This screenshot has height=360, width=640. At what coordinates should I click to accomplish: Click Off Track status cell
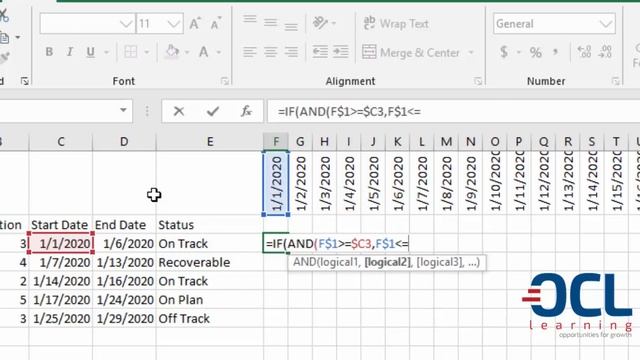[x=210, y=319]
